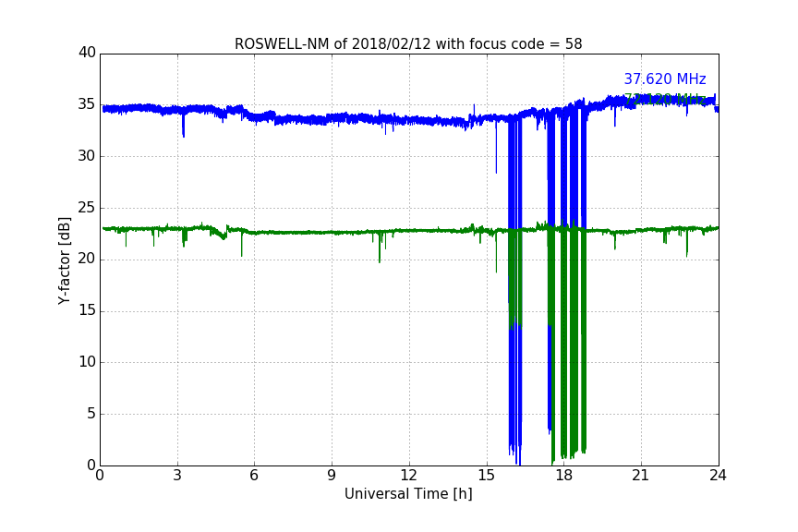Click the Y-factor [dB] axis label
Image resolution: width=798 pixels, height=532 pixels.
(x=64, y=260)
